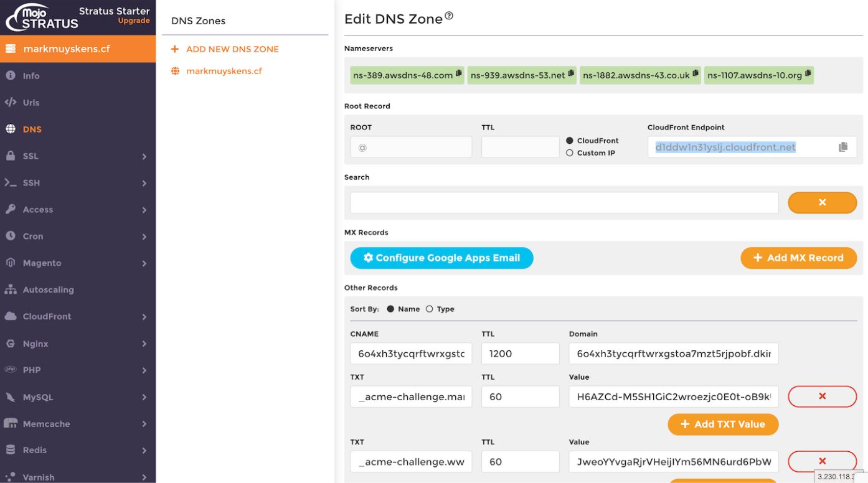
Task: Expand the SSL submenu chevron
Action: click(144, 156)
